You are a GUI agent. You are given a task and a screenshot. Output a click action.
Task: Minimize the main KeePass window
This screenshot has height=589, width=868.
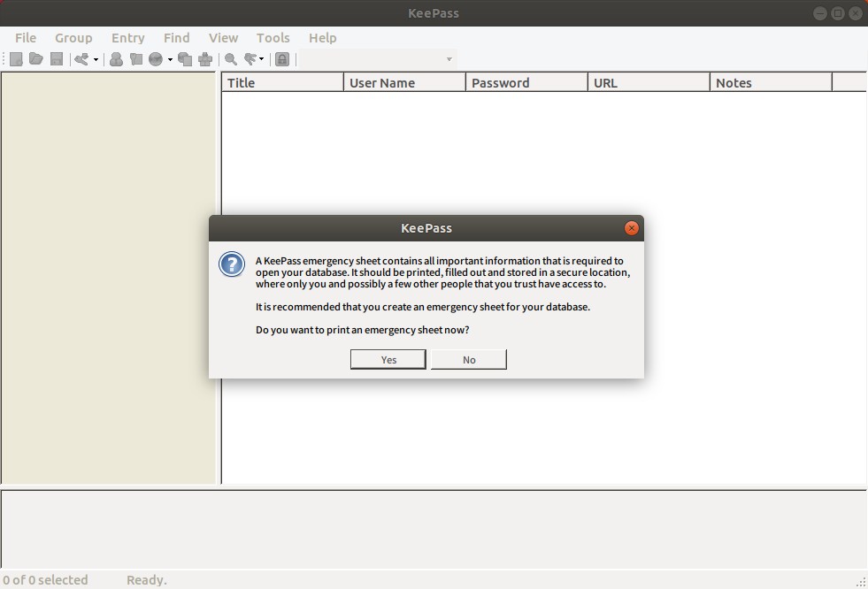pos(820,13)
